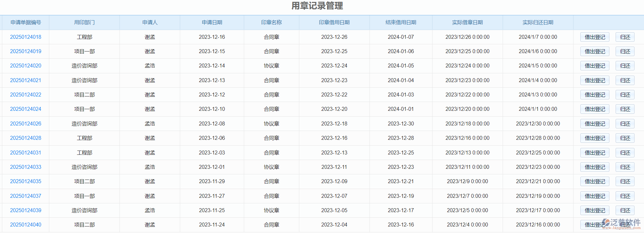Click the 印章名称 column header
644x233 pixels.
(x=271, y=22)
